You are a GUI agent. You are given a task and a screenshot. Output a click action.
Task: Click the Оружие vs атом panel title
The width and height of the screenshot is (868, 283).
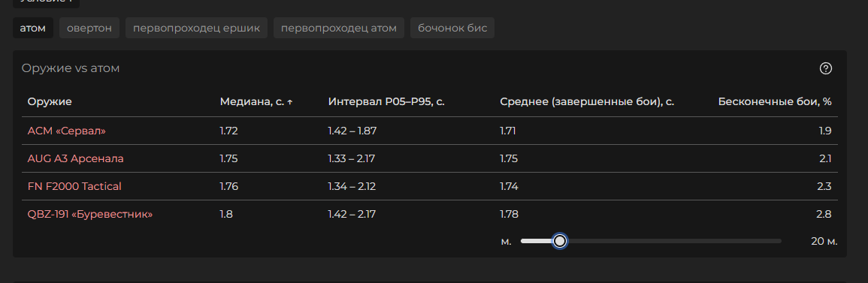(x=71, y=68)
